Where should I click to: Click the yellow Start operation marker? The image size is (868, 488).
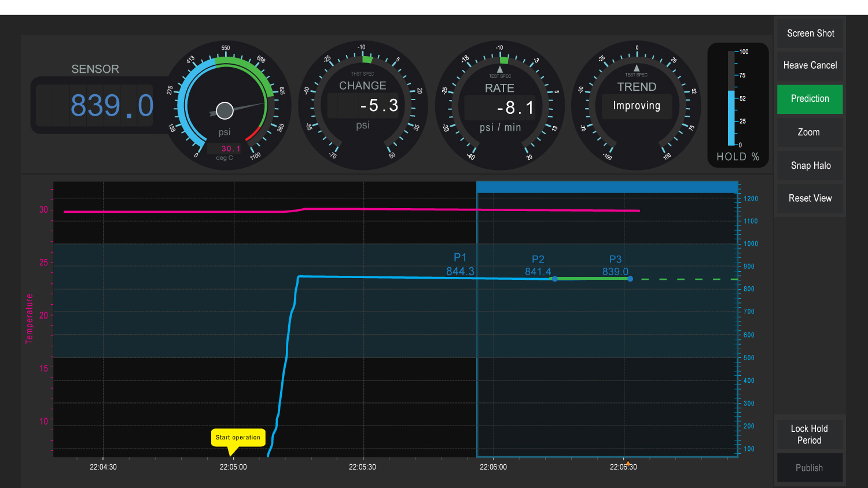(x=238, y=438)
